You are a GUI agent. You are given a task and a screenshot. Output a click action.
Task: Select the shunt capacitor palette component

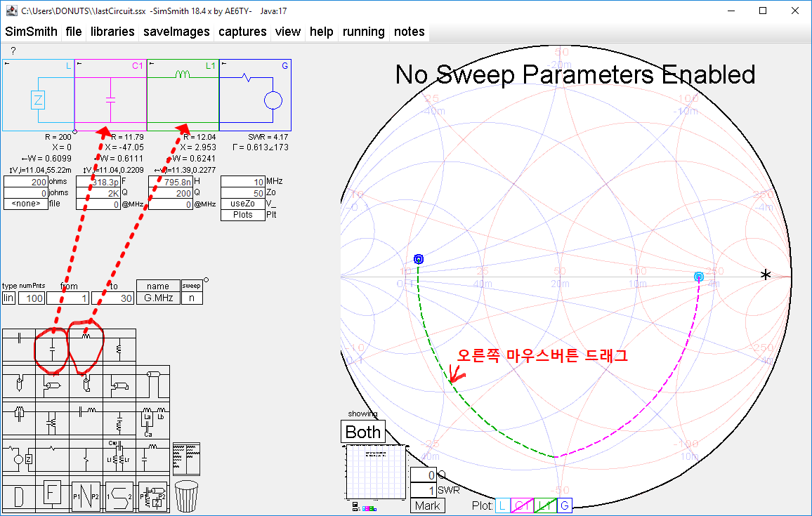point(52,345)
